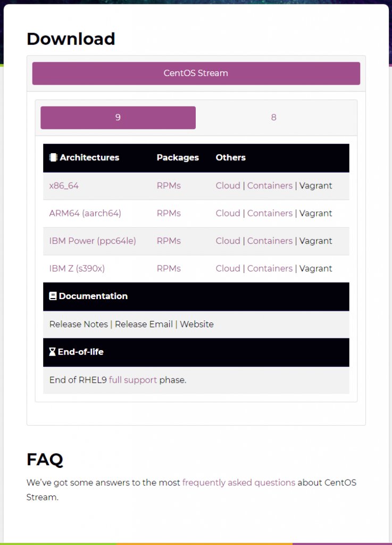Follow the full support link
392x545 pixels.
pos(133,380)
